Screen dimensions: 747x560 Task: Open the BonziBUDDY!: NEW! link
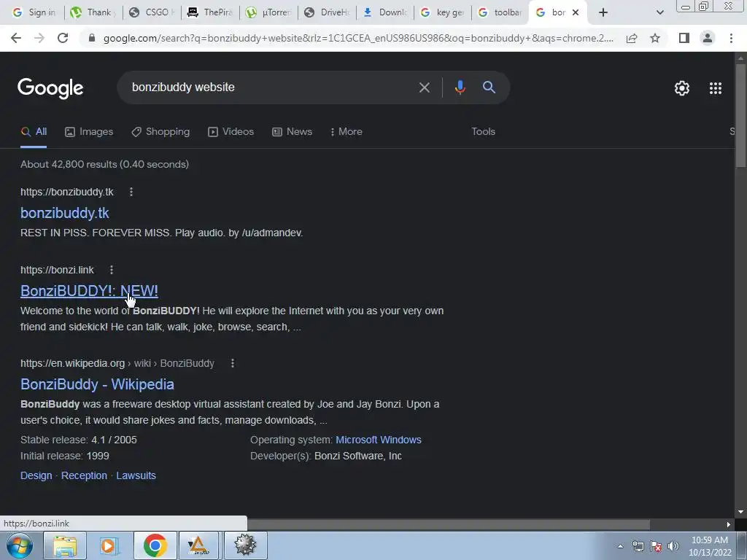pos(89,291)
